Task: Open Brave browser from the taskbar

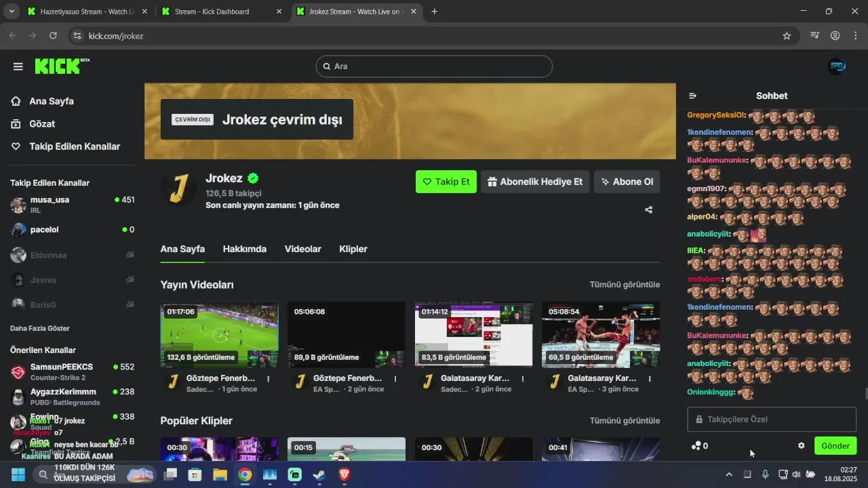Action: point(344,474)
